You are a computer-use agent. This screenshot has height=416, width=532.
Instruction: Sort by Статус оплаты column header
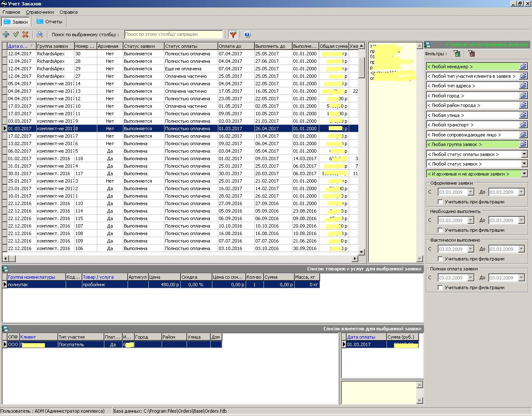[190, 46]
